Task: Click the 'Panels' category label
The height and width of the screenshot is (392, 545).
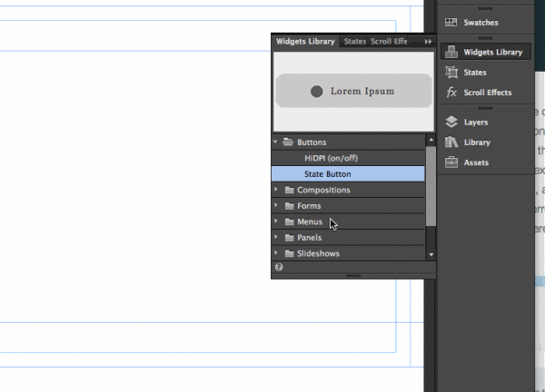Action: pyautogui.click(x=309, y=238)
